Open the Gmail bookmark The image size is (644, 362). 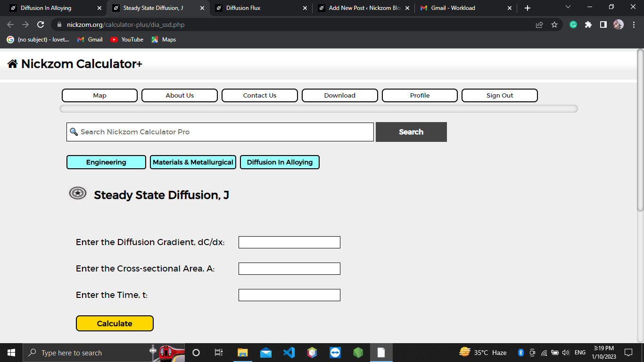(90, 40)
